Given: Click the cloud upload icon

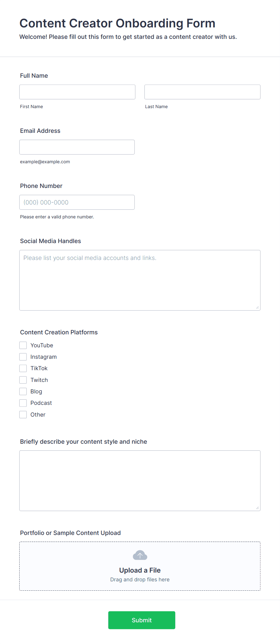Looking at the screenshot, I should pos(140,555).
